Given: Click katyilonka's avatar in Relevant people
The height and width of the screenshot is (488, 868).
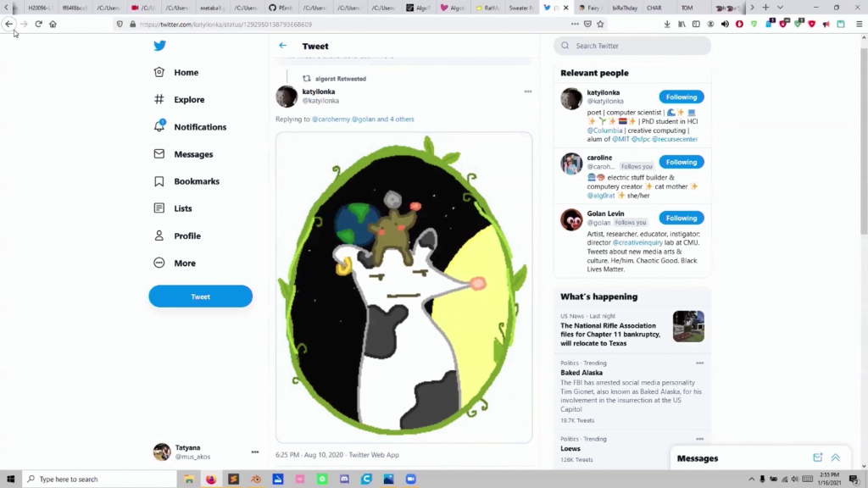Looking at the screenshot, I should click(571, 99).
